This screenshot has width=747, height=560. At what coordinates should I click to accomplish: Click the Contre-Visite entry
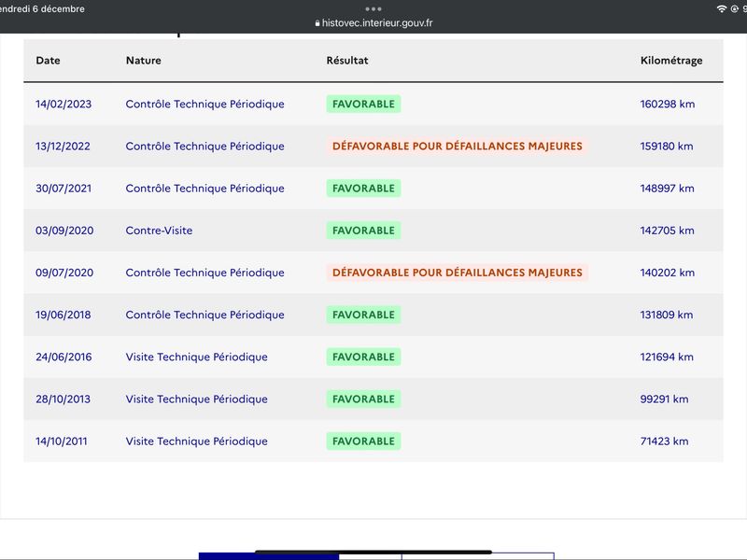point(159,231)
